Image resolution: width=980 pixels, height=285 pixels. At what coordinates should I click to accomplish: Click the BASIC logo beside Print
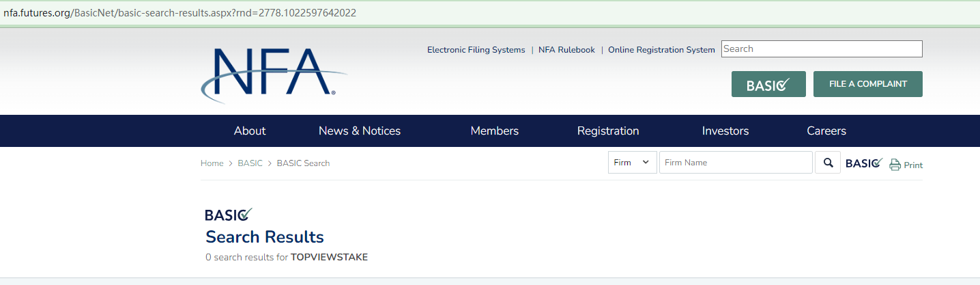pyautogui.click(x=864, y=163)
